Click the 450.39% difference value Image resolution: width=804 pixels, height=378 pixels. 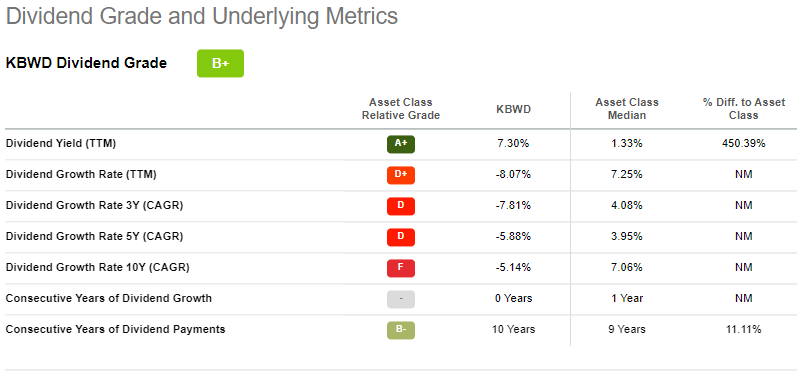[x=743, y=144]
